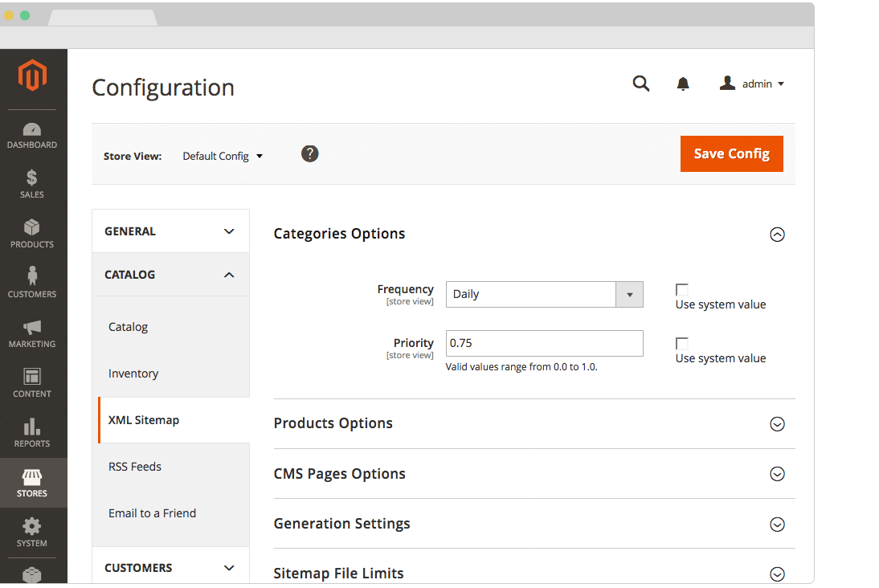Click the Priority input field
This screenshot has width=879, height=588.
(x=544, y=343)
